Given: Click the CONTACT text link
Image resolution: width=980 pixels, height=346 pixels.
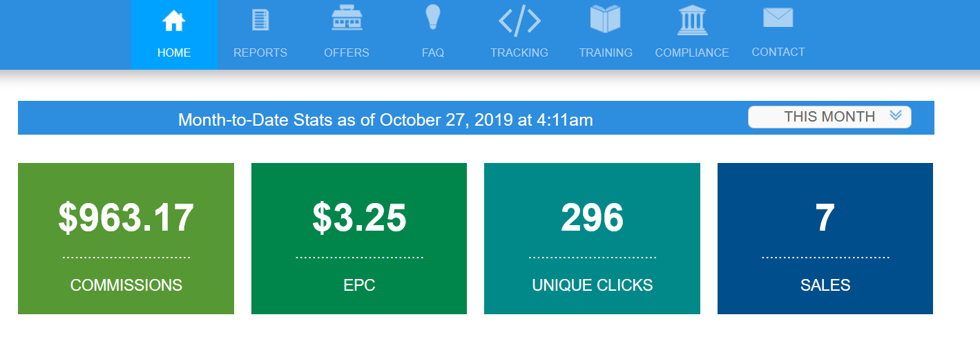Looking at the screenshot, I should coord(778,52).
